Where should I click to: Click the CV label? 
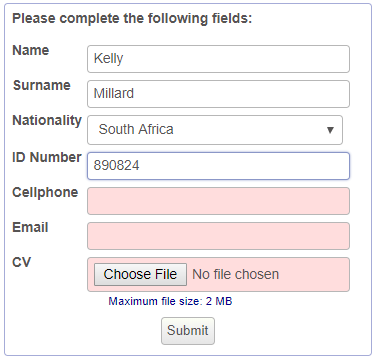pos(22,263)
